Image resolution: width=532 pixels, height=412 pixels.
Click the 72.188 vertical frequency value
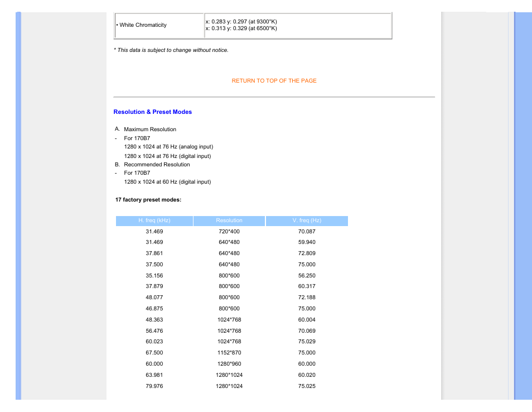(307, 298)
